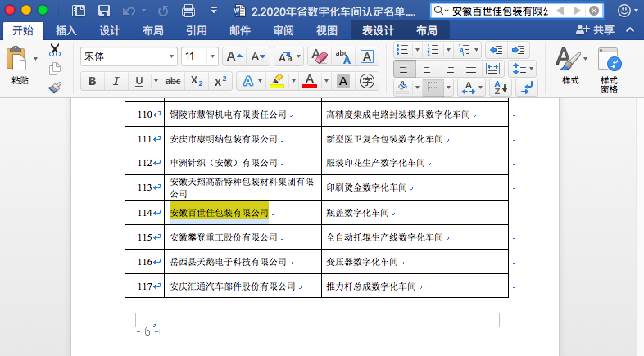644x356 pixels.
Task: Open highlight color dropdown arrow
Action: pyautogui.click(x=293, y=81)
